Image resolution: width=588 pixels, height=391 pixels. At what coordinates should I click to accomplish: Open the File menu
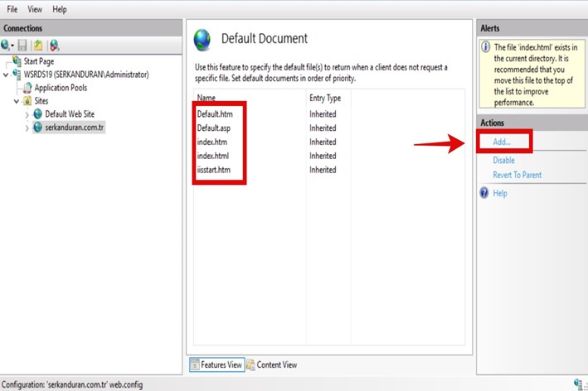(12, 9)
